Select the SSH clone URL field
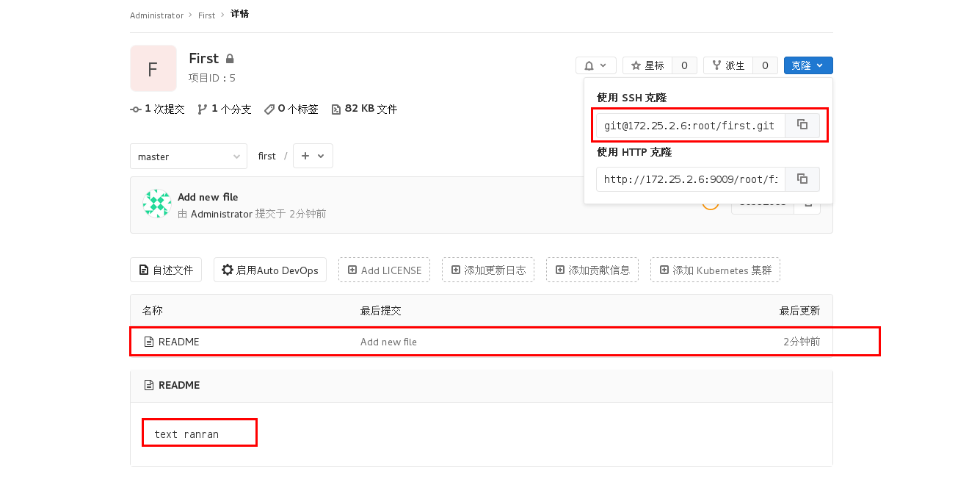Screen dimensions: 980x496 (690, 125)
